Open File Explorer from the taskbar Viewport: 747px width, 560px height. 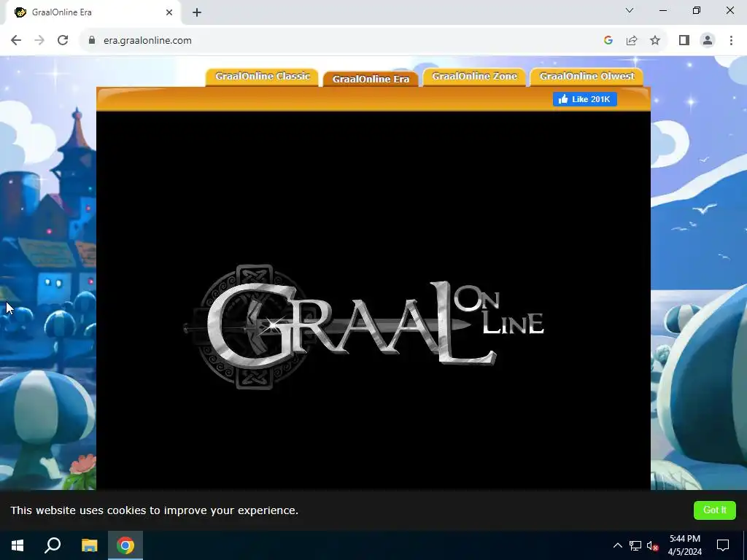pos(89,545)
